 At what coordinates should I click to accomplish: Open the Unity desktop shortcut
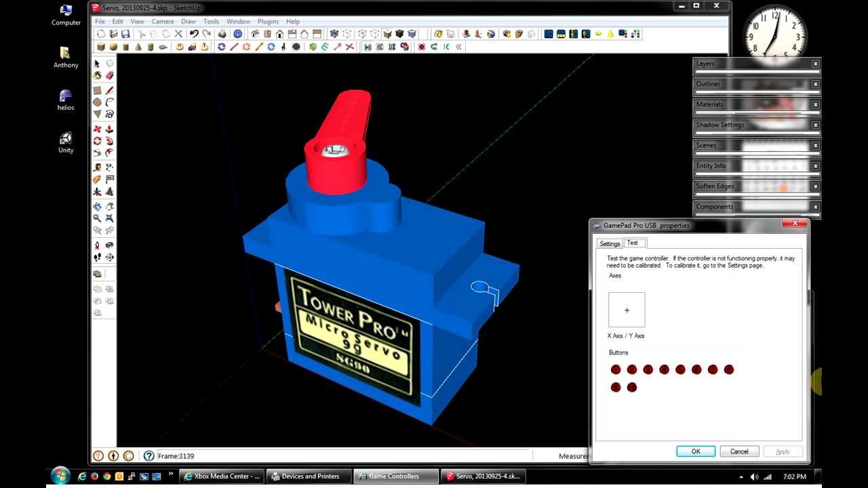[x=66, y=142]
